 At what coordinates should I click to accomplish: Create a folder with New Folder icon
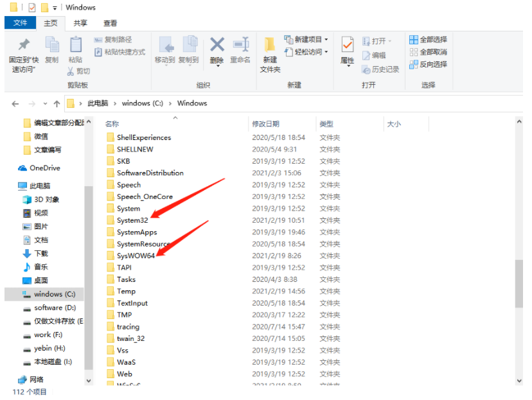pos(270,45)
